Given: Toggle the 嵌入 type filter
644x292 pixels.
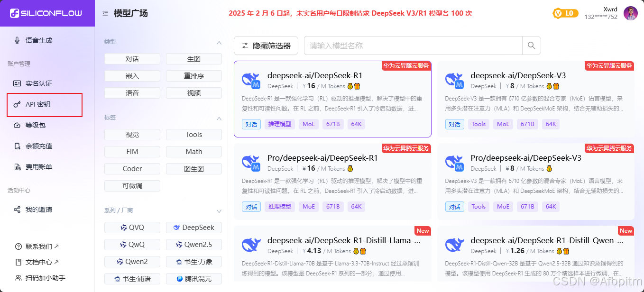Looking at the screenshot, I should [132, 76].
